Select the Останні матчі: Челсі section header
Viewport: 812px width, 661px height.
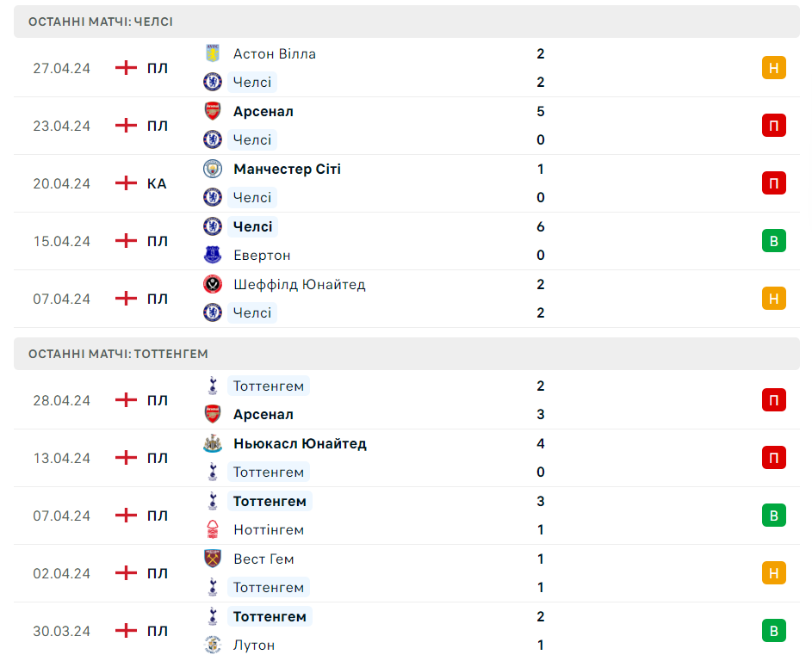pos(406,22)
